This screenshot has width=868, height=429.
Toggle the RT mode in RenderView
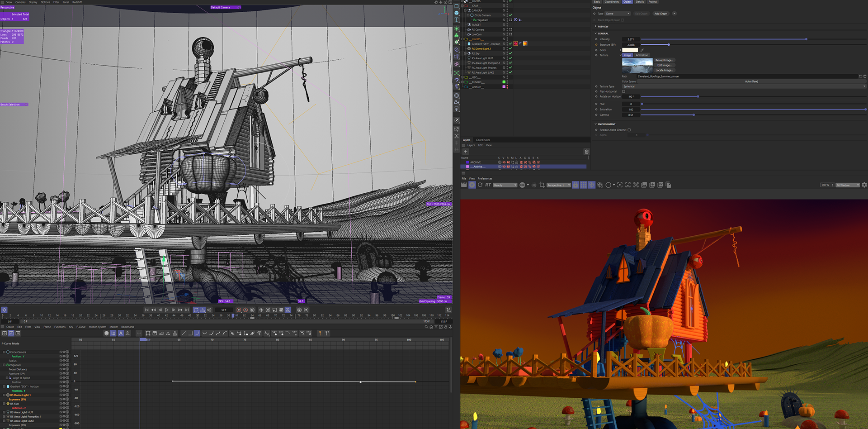pos(488,185)
